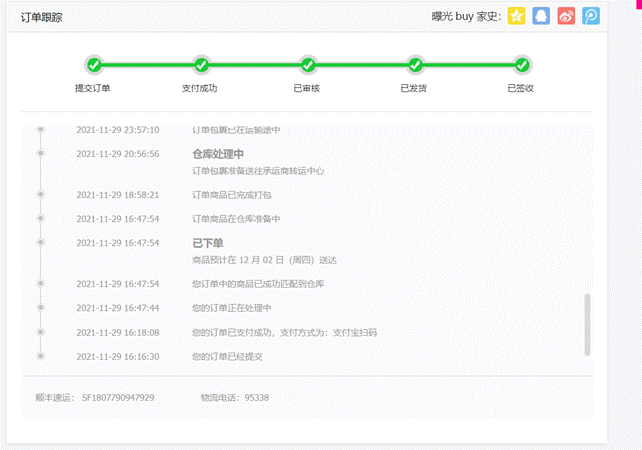Click timestamp 2021-11-29 16:47:44
This screenshot has height=450, width=642.
coord(118,308)
